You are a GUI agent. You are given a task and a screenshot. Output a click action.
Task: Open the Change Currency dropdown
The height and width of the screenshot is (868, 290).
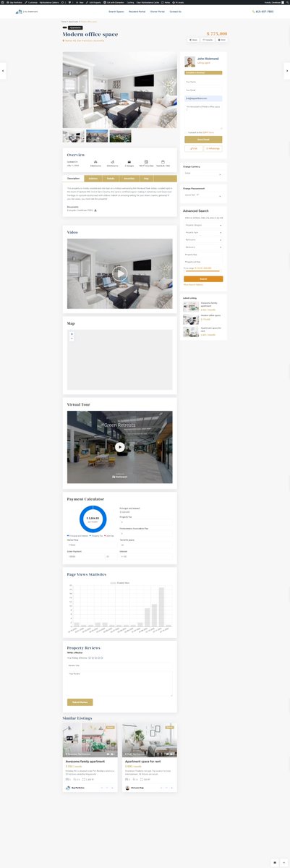203,174
